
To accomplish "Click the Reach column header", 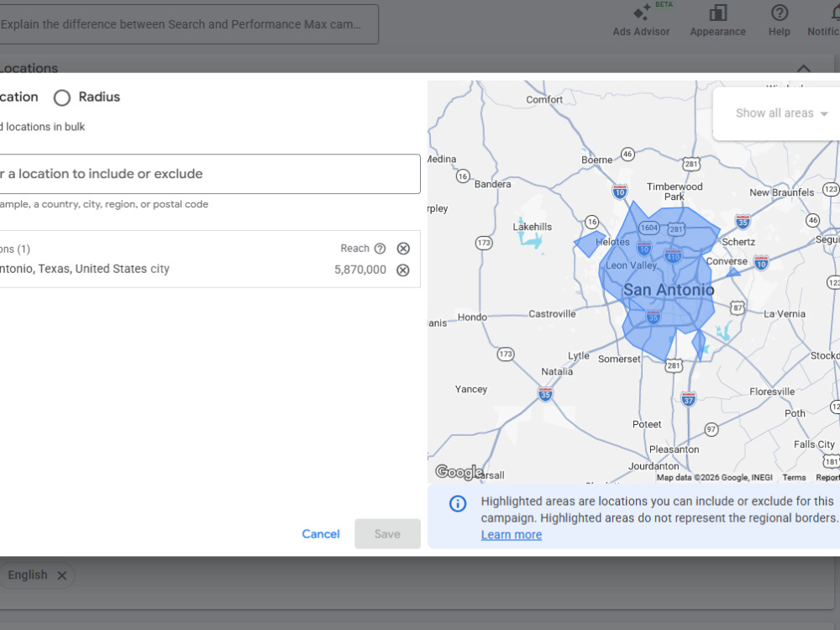I will pyautogui.click(x=354, y=249).
